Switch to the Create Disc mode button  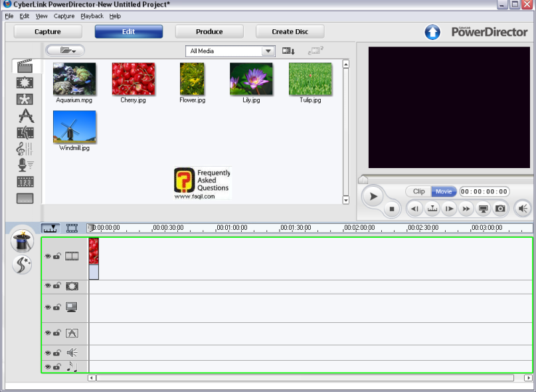coord(290,31)
